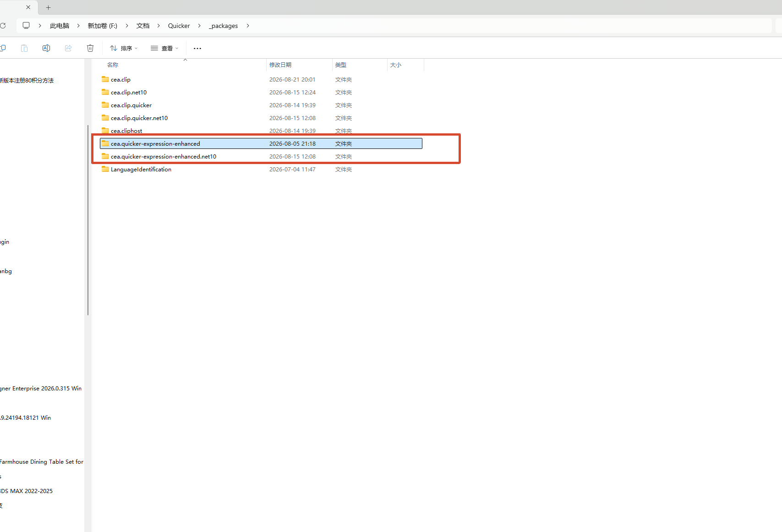Viewport: 782px width, 532px height.
Task: Click date 2026-07-04 11:47
Action: [x=292, y=169]
